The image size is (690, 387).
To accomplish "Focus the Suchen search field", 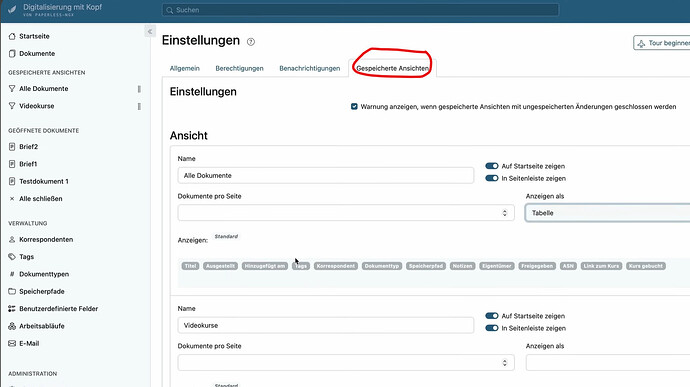I will click(x=360, y=10).
